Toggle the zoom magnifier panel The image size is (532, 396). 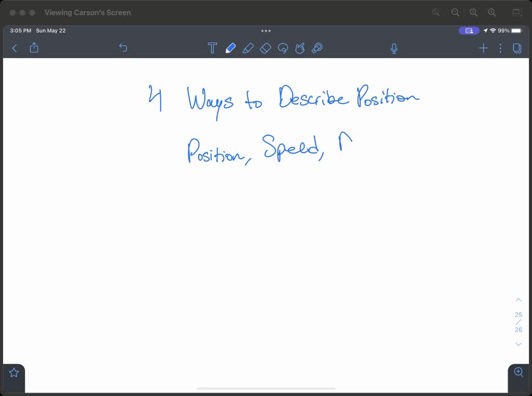tap(518, 372)
